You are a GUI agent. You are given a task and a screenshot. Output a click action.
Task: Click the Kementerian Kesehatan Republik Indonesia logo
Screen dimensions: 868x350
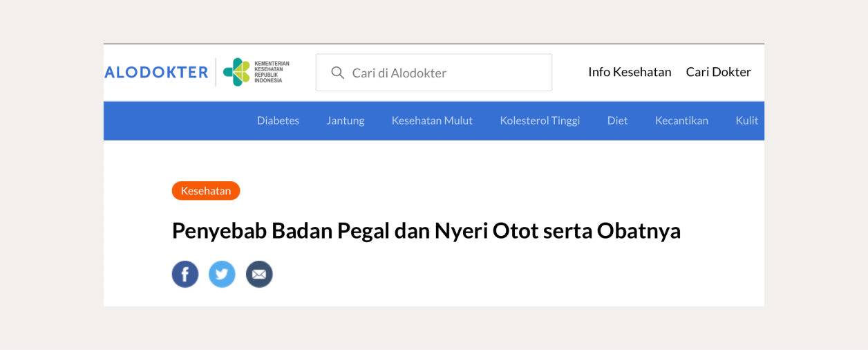tap(256, 72)
